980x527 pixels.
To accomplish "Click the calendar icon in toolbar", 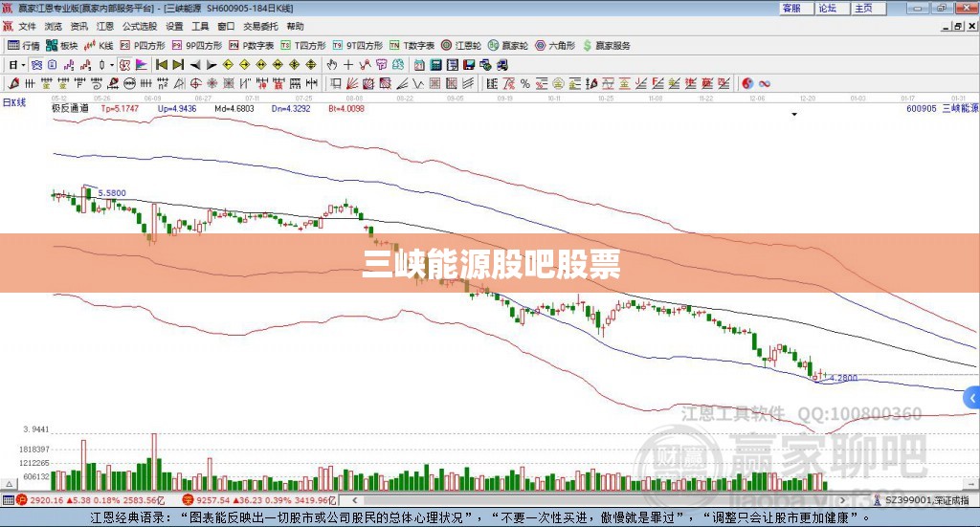I will [419, 65].
